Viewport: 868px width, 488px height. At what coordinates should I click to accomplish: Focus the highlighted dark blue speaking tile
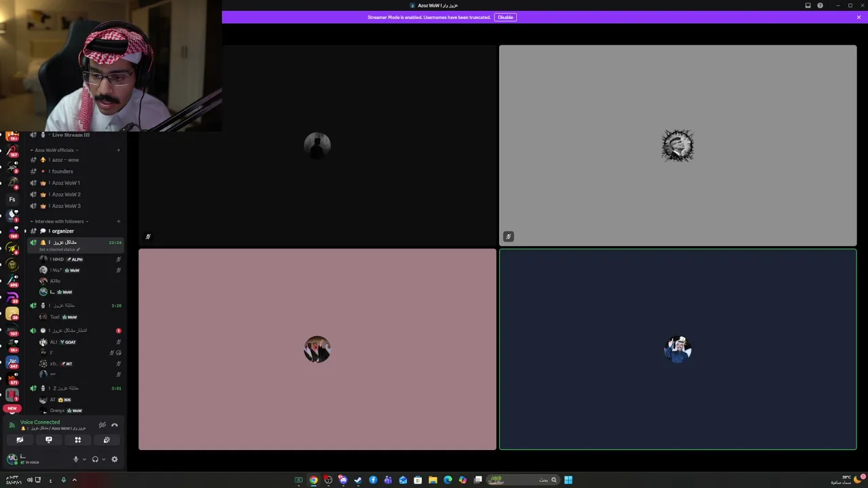678,349
